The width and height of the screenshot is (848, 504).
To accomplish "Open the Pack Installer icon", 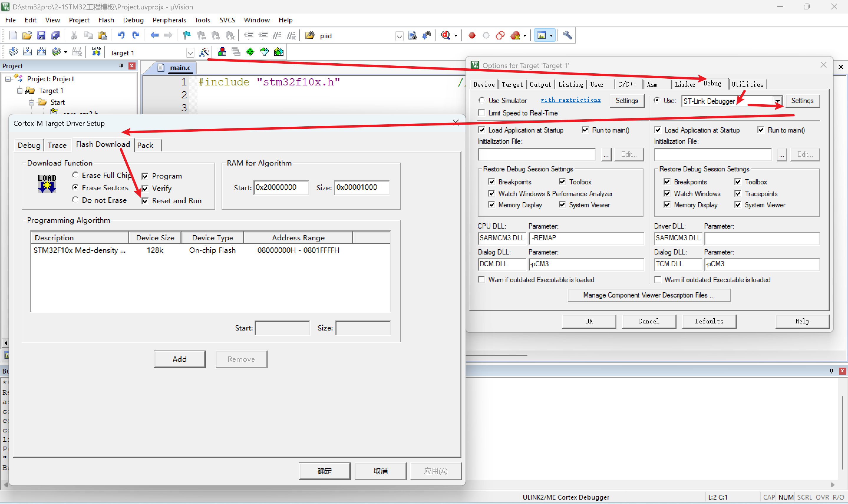I will 279,52.
